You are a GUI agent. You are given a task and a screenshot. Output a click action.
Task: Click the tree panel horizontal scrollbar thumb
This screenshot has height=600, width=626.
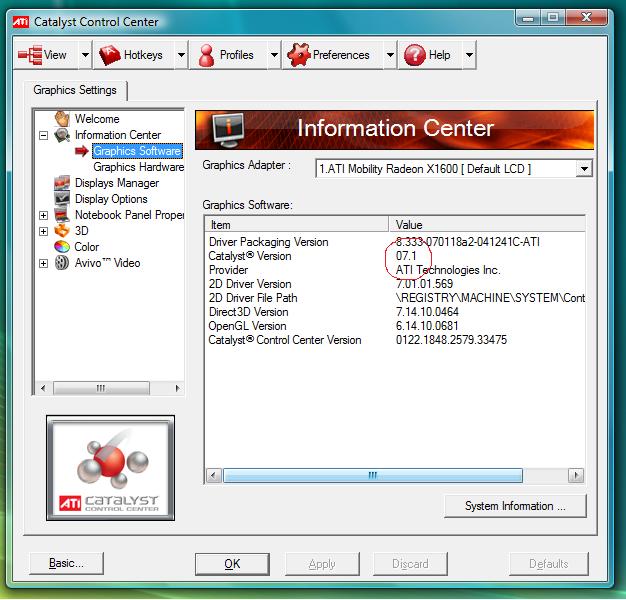click(x=101, y=388)
